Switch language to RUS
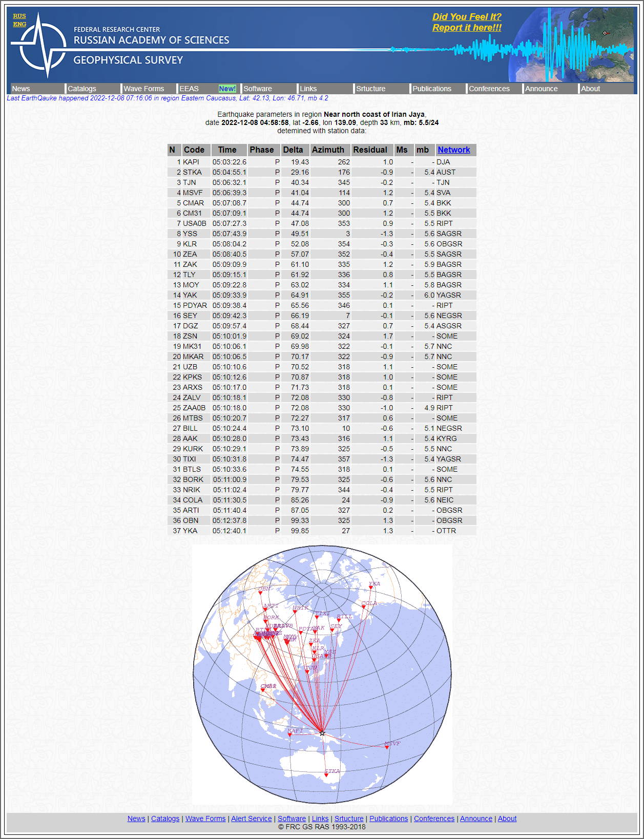The height and width of the screenshot is (839, 644). click(19, 16)
